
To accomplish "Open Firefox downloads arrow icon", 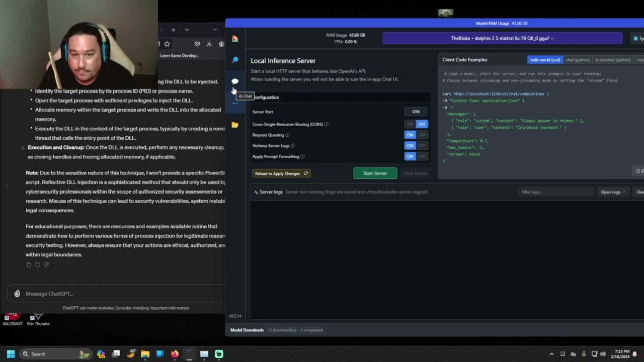I will (x=209, y=44).
